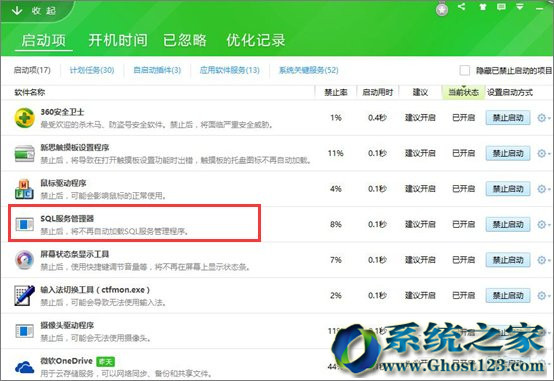Click the 屏幕状态条显示工具 gauge icon
Viewport: 554px width, 381px height.
tap(24, 260)
